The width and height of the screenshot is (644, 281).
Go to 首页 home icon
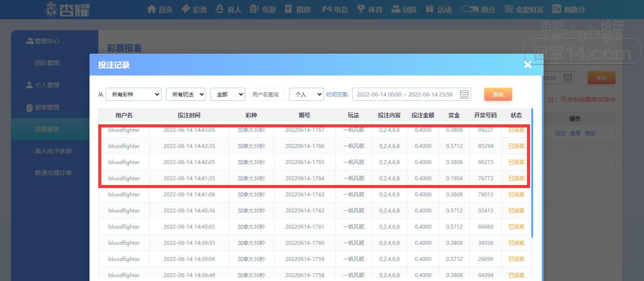(x=152, y=9)
